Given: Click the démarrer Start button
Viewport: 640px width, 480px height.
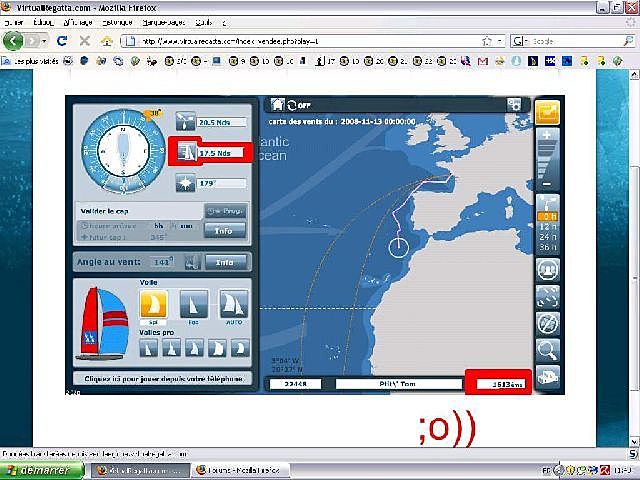Looking at the screenshot, I should tap(42, 471).
